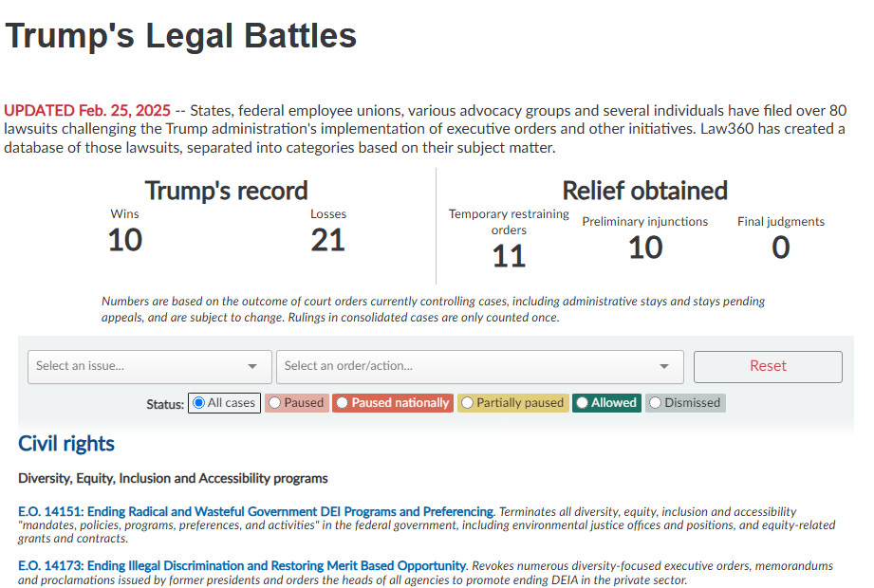Click the Preliminary injunctions count '10'
The height and width of the screenshot is (588, 874).
coord(645,248)
